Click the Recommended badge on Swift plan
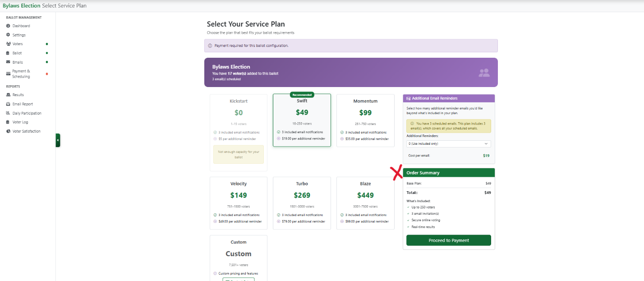Screen dimensions: 644x281 (302, 95)
